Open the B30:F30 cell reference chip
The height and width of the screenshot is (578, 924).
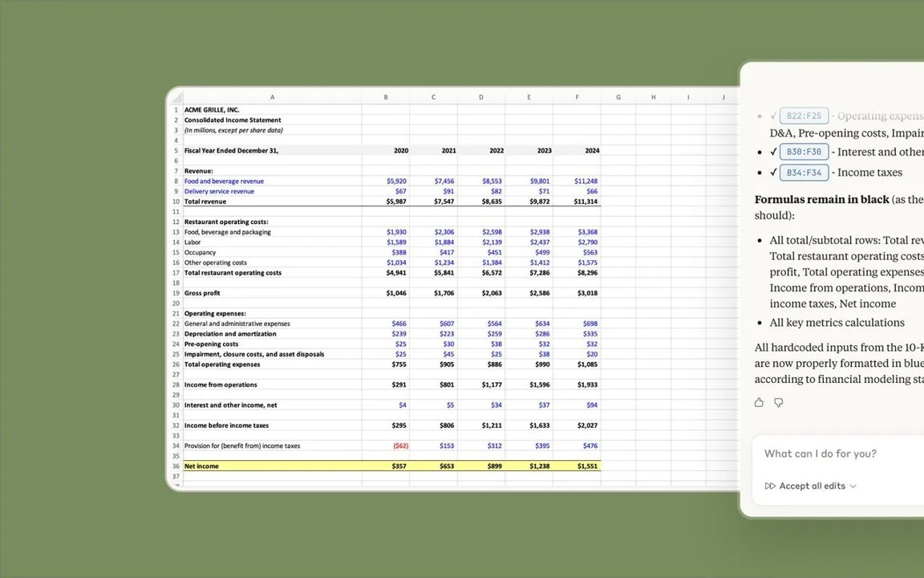[x=804, y=152]
